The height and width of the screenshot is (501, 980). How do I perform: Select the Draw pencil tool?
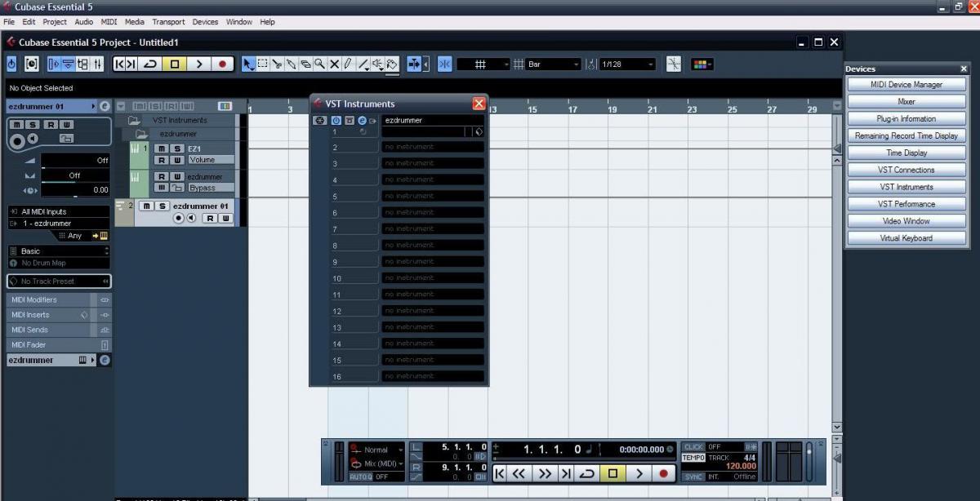tap(348, 64)
